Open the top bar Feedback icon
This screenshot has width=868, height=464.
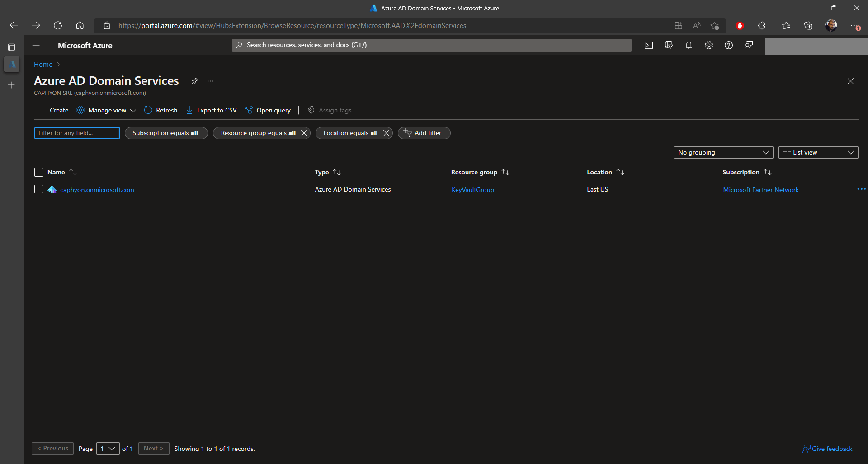click(x=749, y=45)
